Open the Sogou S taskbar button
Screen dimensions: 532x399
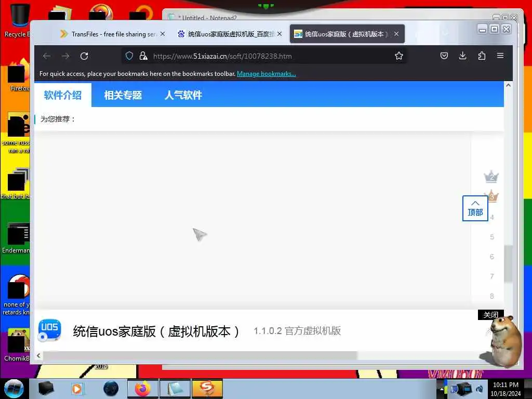pos(207,389)
